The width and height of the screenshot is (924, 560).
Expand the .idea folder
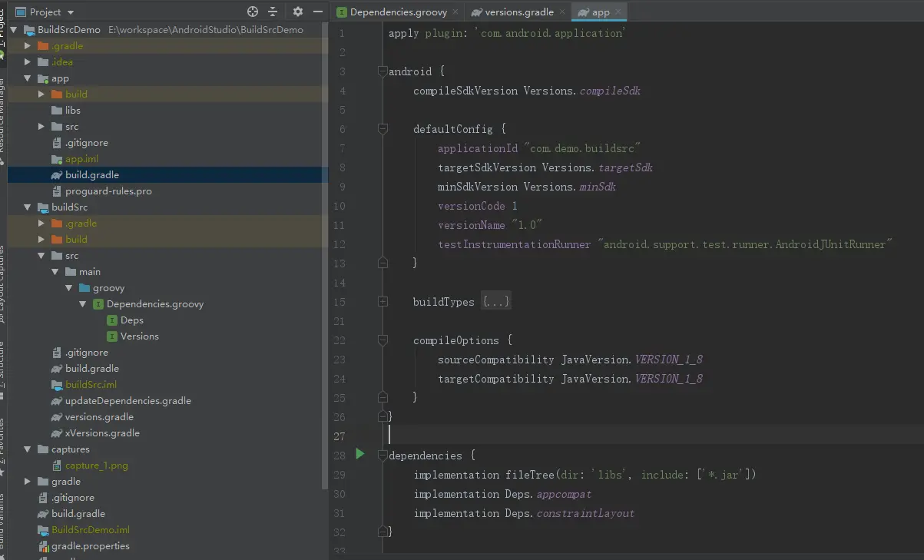[28, 62]
